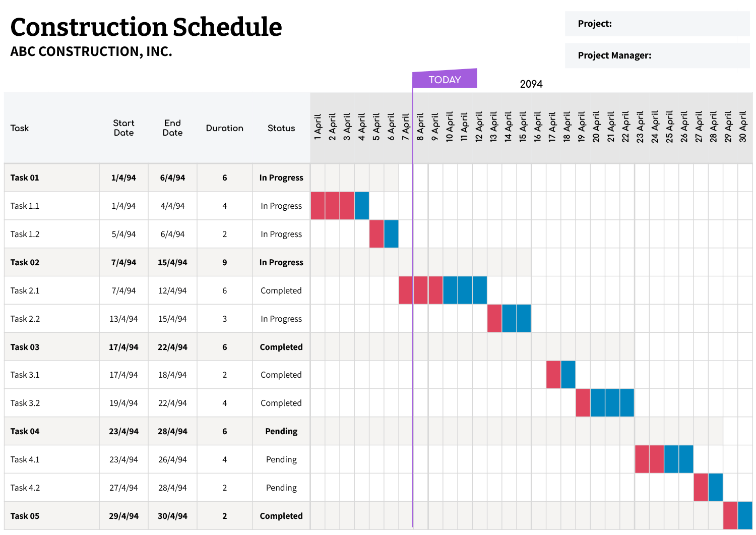The height and width of the screenshot is (535, 756).
Task: Select the Task 01 row label
Action: pyautogui.click(x=25, y=177)
